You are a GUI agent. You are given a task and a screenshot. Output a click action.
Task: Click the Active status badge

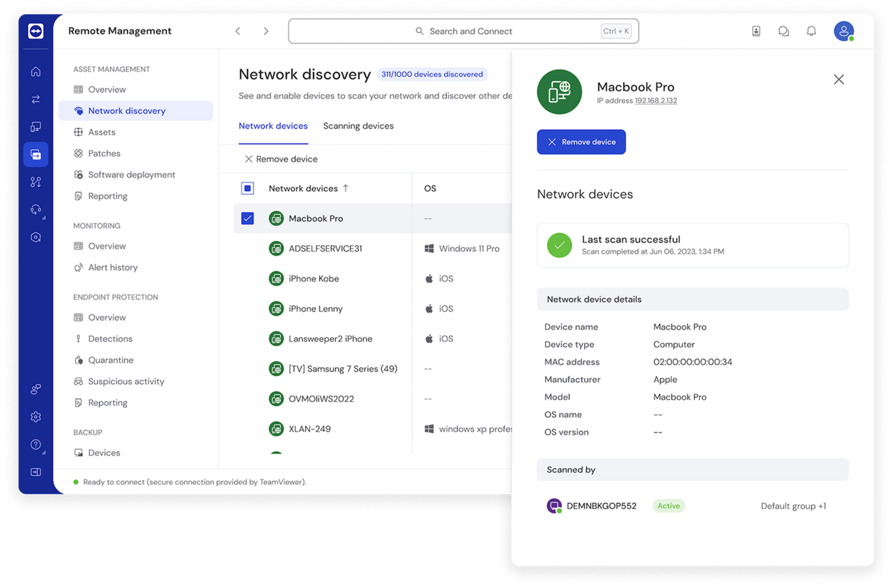coord(668,506)
